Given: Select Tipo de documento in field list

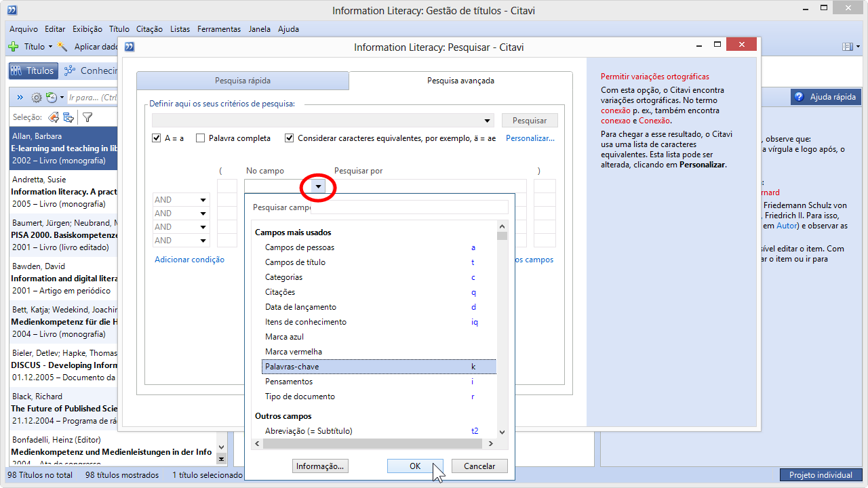Looking at the screenshot, I should pos(379,396).
